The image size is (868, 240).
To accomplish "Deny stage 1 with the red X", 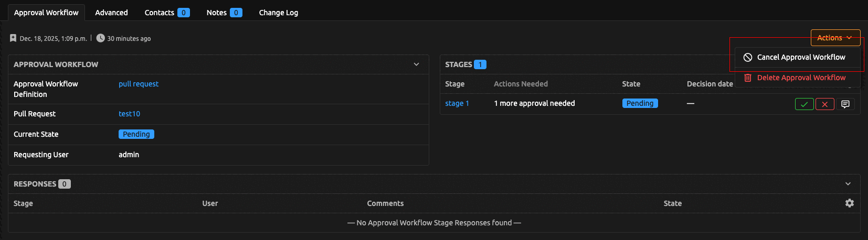I will click(824, 104).
